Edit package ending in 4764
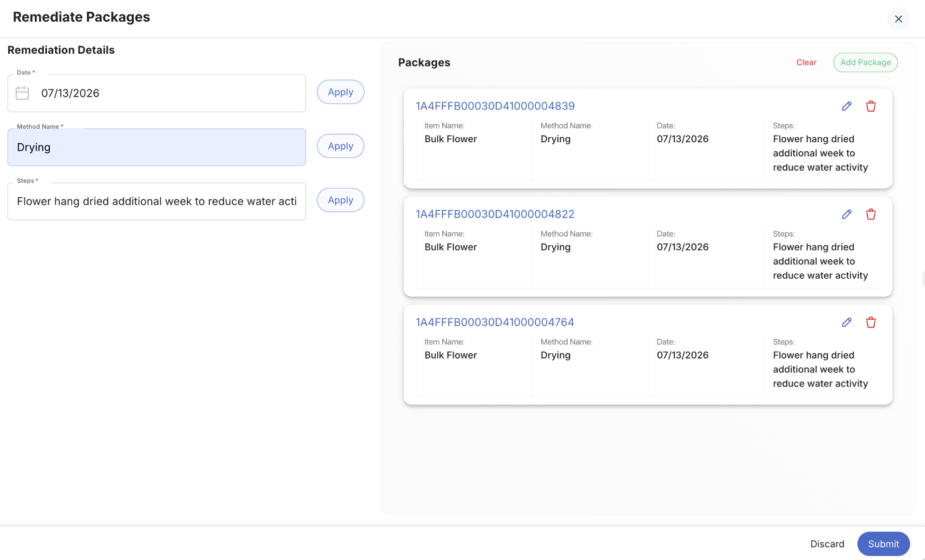Image resolution: width=925 pixels, height=560 pixels. pyautogui.click(x=846, y=322)
